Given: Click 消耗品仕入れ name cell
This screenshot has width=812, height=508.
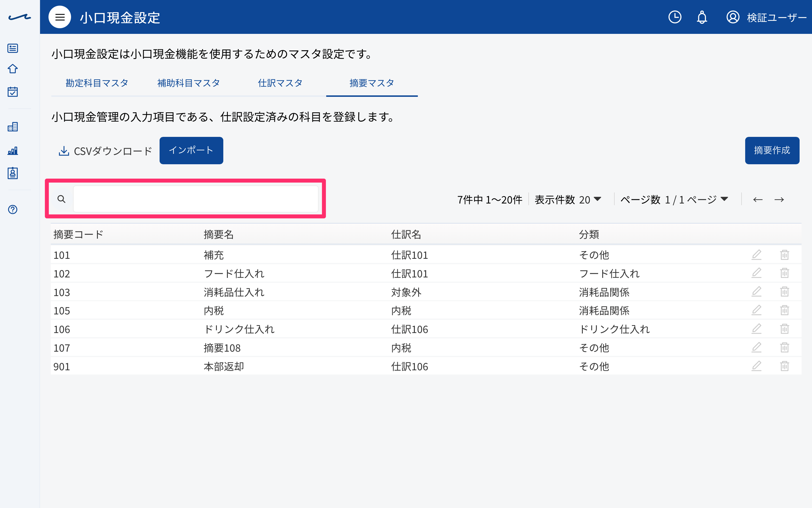Looking at the screenshot, I should click(234, 292).
